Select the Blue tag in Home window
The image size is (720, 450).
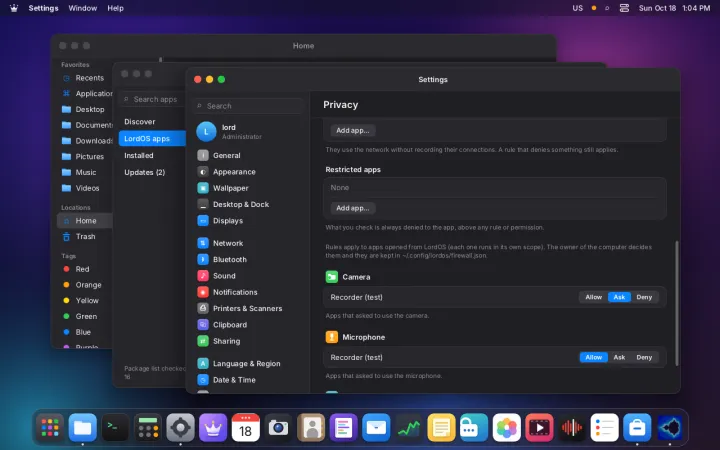[x=85, y=332]
